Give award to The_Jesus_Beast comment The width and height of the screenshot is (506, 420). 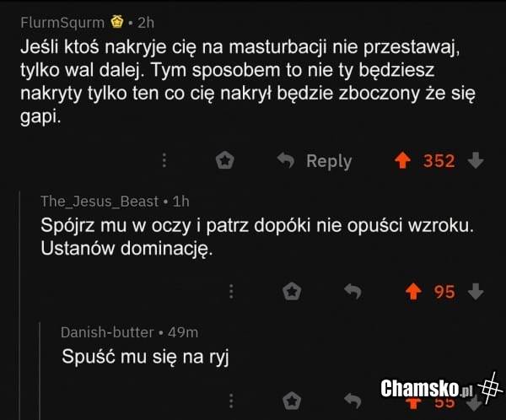tap(292, 292)
